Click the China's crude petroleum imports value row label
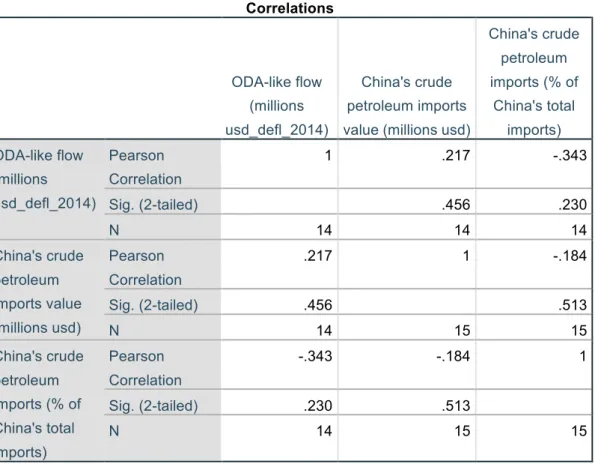 41,292
